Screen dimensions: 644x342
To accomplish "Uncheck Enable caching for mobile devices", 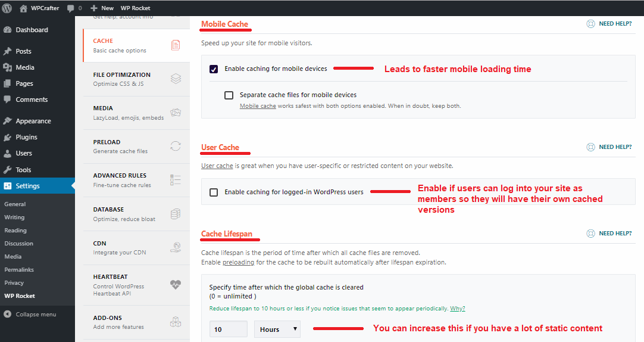I will pyautogui.click(x=214, y=69).
